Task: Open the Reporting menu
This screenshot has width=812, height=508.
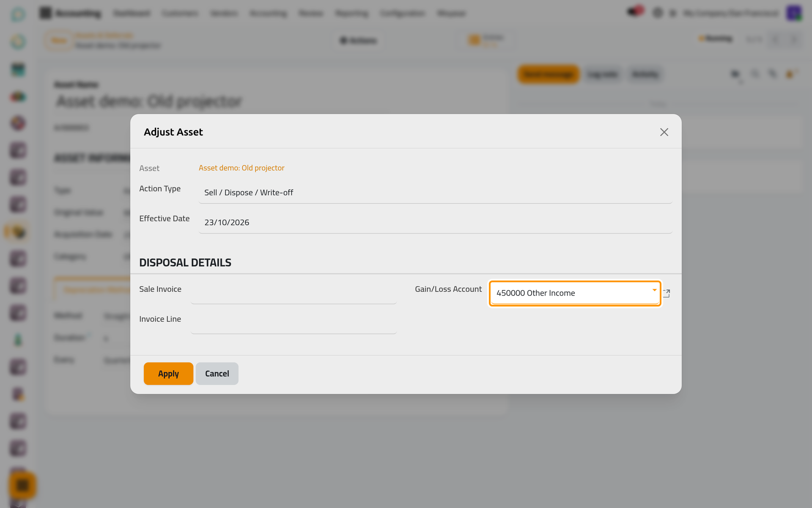Action: click(351, 13)
